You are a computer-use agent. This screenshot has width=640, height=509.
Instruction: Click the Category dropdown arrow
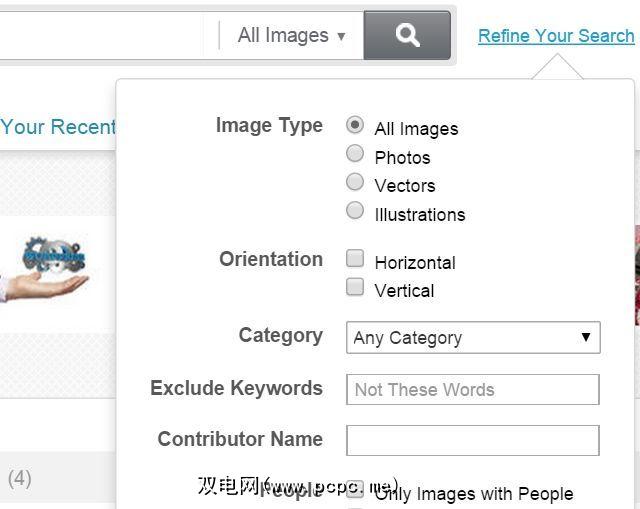pyautogui.click(x=586, y=337)
